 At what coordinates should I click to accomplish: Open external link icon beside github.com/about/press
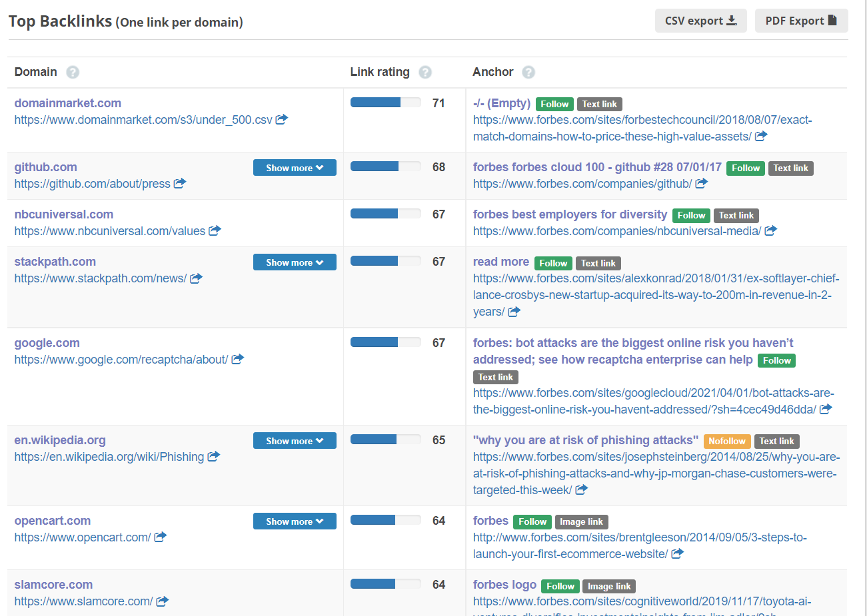point(180,183)
